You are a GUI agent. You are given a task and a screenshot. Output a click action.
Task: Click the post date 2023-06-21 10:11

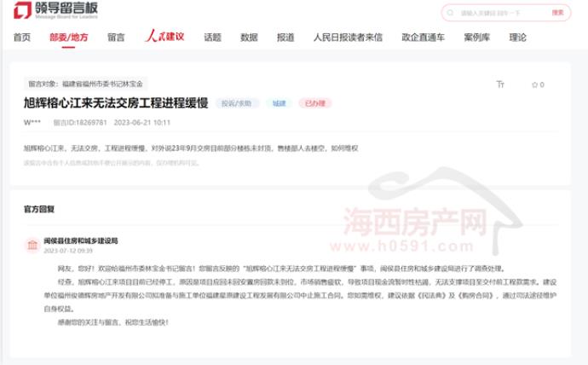pyautogui.click(x=142, y=122)
